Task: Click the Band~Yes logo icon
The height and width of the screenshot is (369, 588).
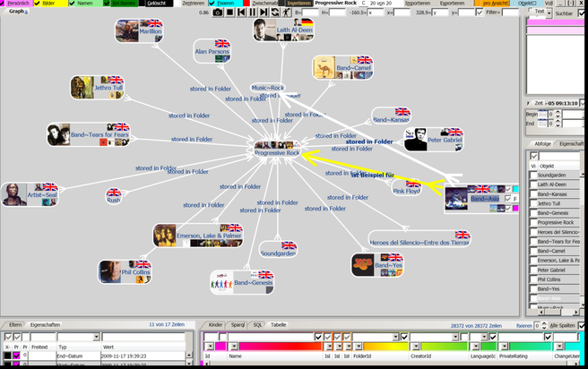Action: tap(363, 264)
